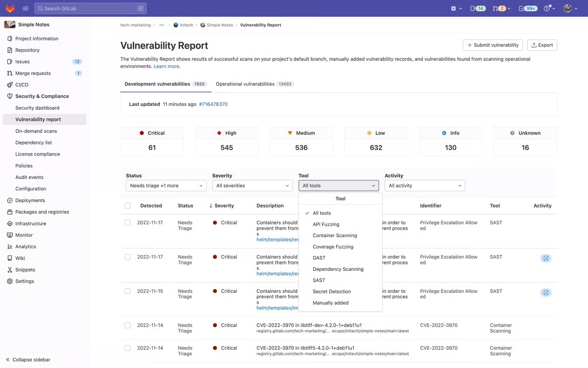This screenshot has width=588, height=368.
Task: Select DAST from the Tool filter menu
Action: click(x=319, y=258)
